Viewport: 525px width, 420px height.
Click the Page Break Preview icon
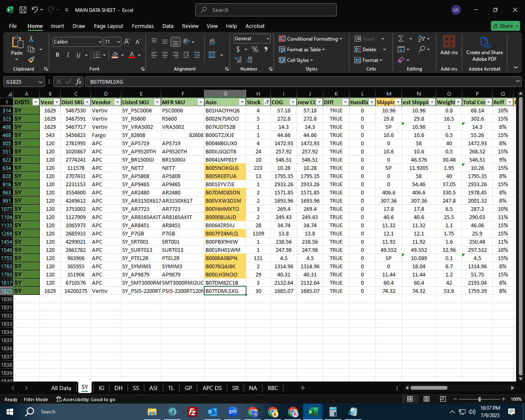pos(443,399)
